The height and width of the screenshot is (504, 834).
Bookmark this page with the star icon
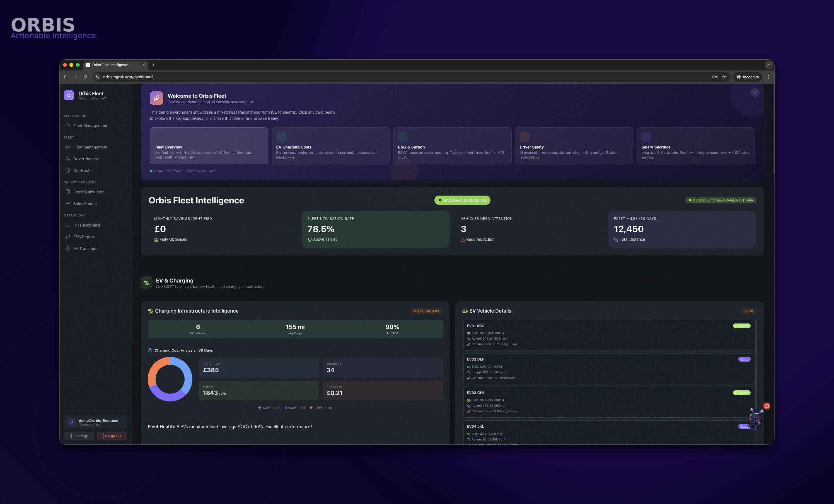724,77
